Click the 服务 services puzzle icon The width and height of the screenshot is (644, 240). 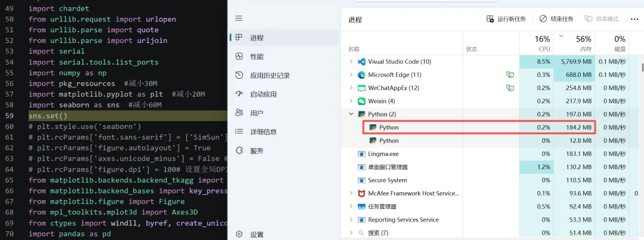(x=239, y=150)
